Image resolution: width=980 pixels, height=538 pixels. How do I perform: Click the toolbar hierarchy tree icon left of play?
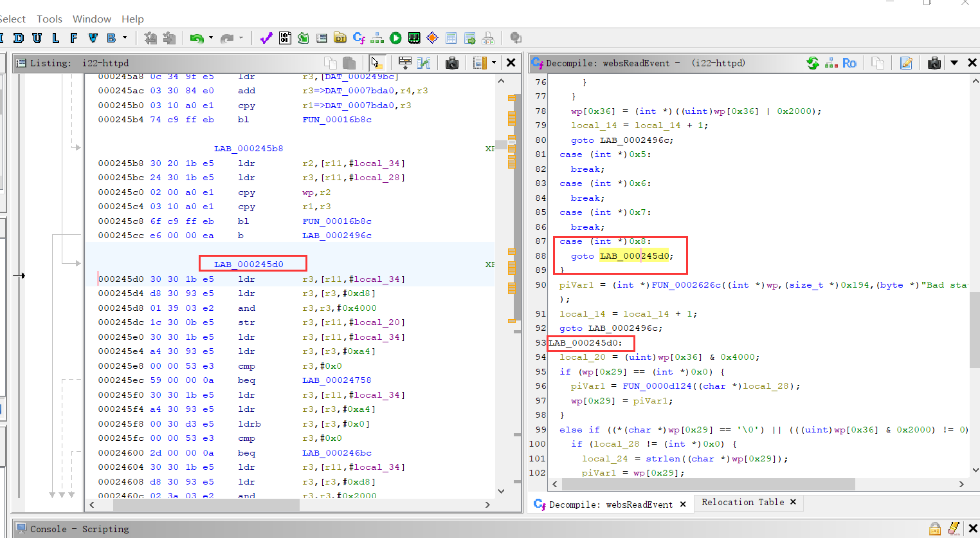coord(377,38)
